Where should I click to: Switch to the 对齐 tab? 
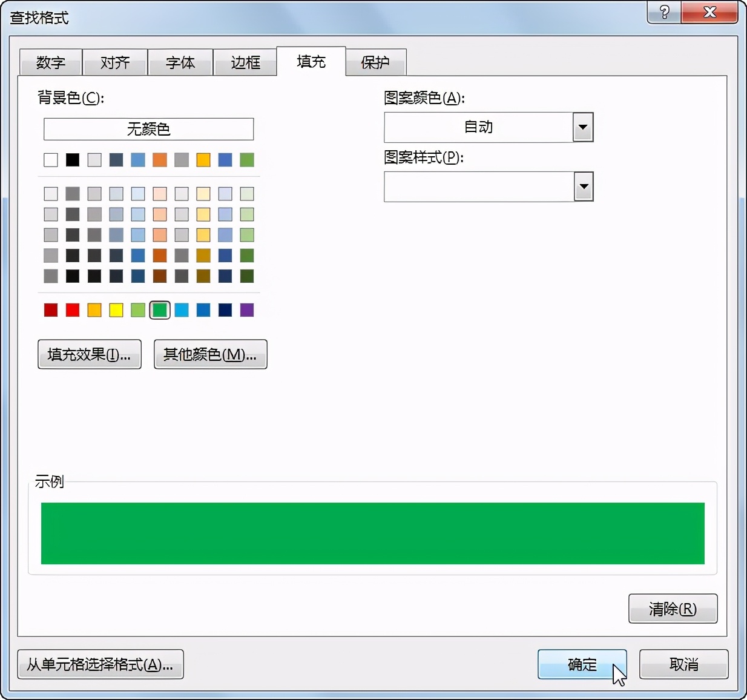click(115, 61)
